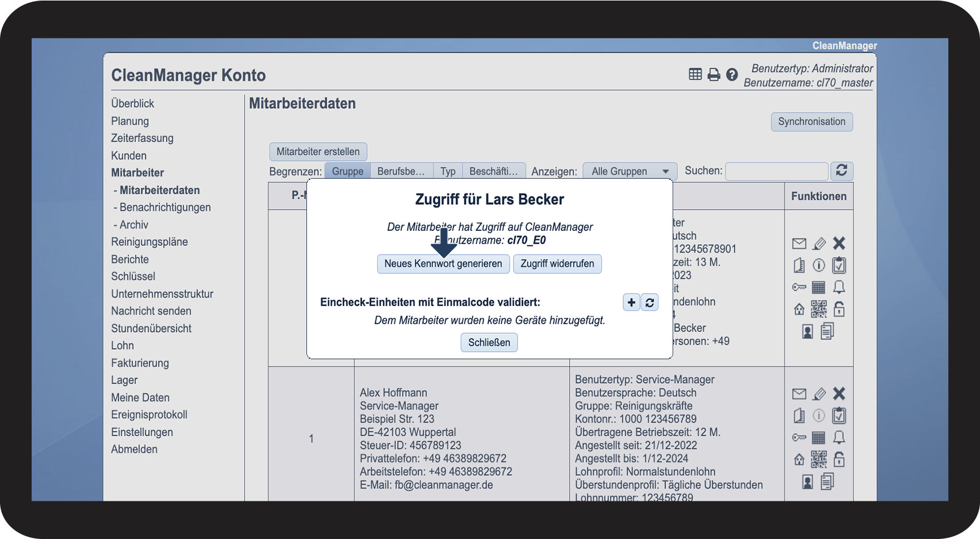This screenshot has height=539, width=980.
Task: Focus the Suchen search field
Action: [776, 171]
